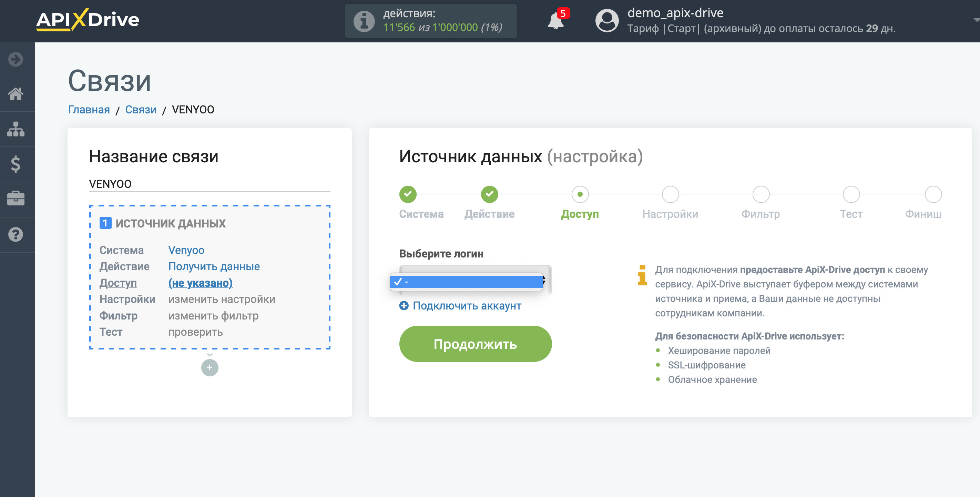The image size is (980, 497).
Task: Add a new block with plus button
Action: pos(210,368)
